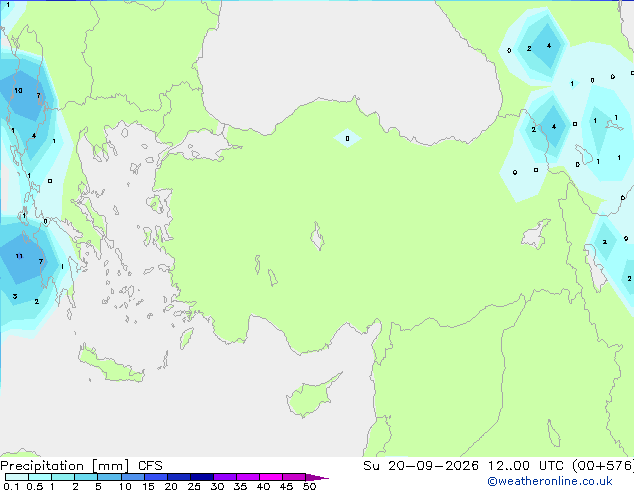Click the legend label '0.1'
The width and height of the screenshot is (634, 490).
tap(11, 486)
